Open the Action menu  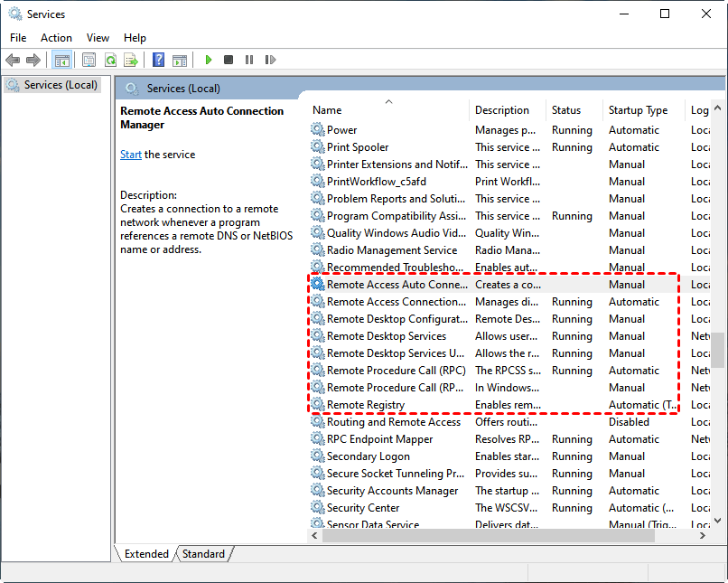(x=56, y=38)
